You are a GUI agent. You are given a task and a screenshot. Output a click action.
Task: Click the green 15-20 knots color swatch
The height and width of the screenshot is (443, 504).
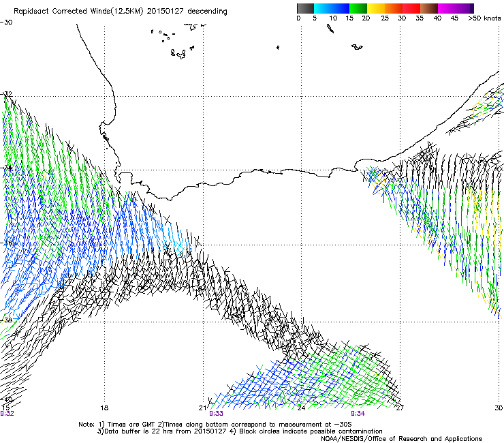coord(358,8)
